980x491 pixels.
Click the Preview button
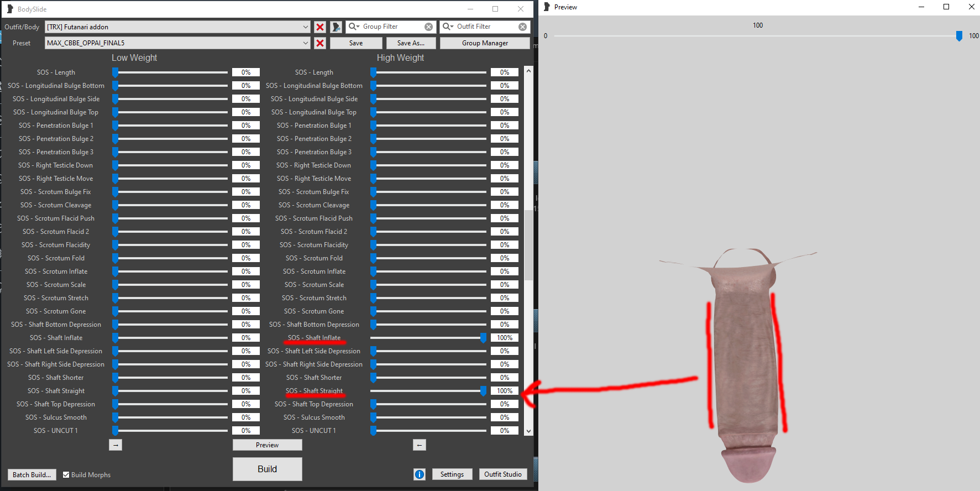point(267,445)
